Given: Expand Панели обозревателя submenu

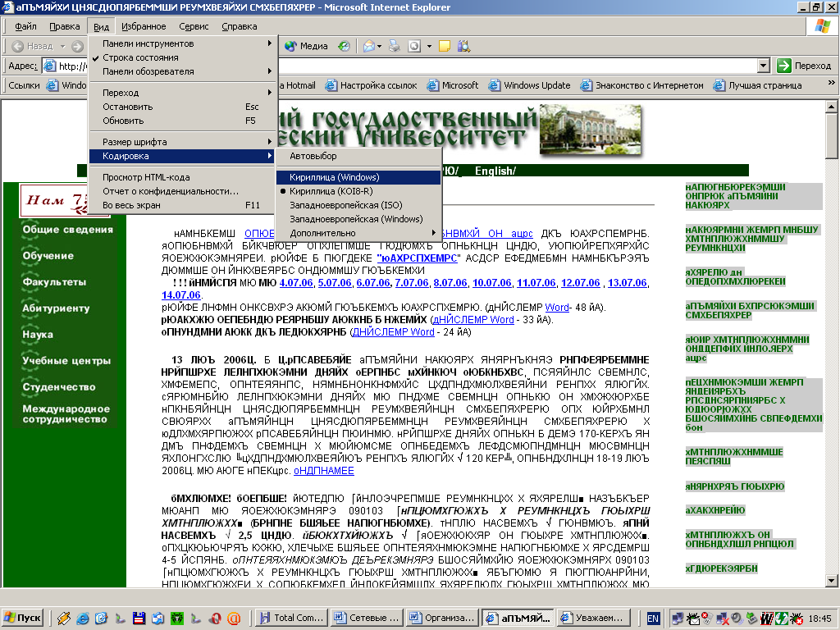Looking at the screenshot, I should pyautogui.click(x=183, y=71).
